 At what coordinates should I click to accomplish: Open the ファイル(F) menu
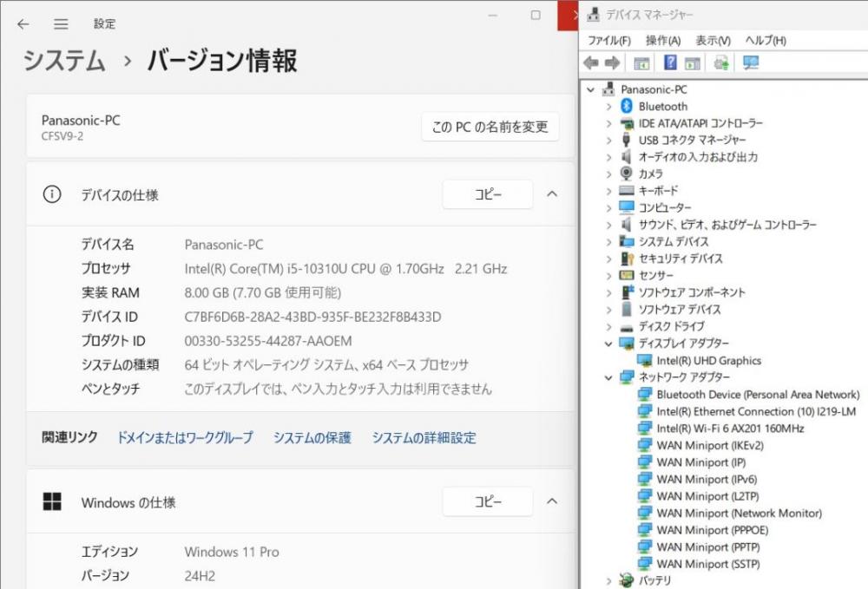tap(609, 41)
